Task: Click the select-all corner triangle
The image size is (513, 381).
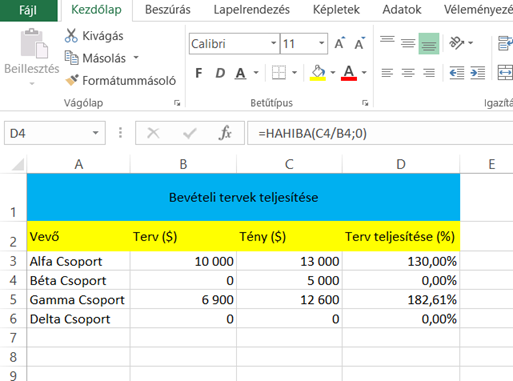Action: [x=18, y=164]
